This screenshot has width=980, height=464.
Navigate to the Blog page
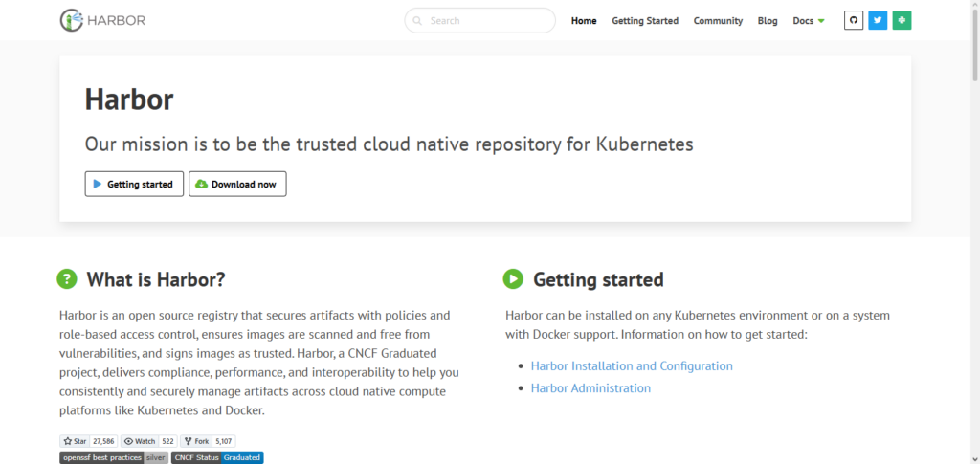768,21
